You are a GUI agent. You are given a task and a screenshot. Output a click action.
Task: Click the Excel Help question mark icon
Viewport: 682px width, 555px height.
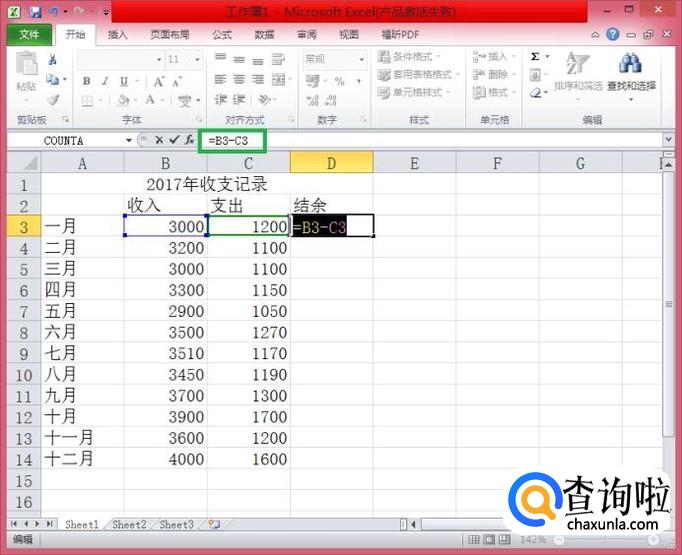coord(613,34)
